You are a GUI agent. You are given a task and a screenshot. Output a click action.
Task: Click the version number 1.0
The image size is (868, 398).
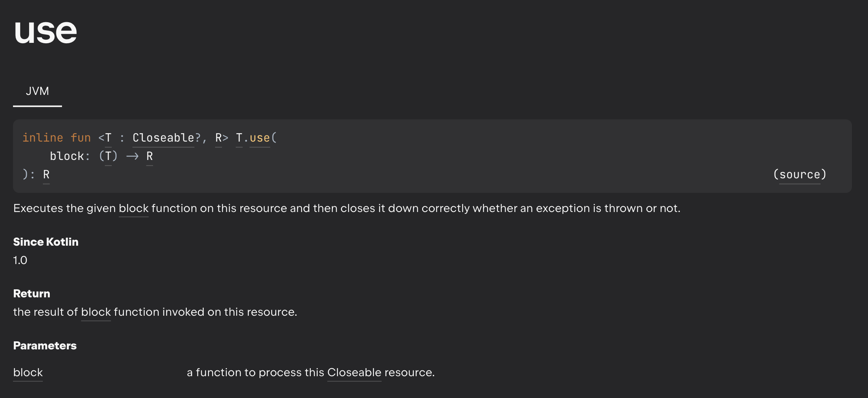(20, 260)
